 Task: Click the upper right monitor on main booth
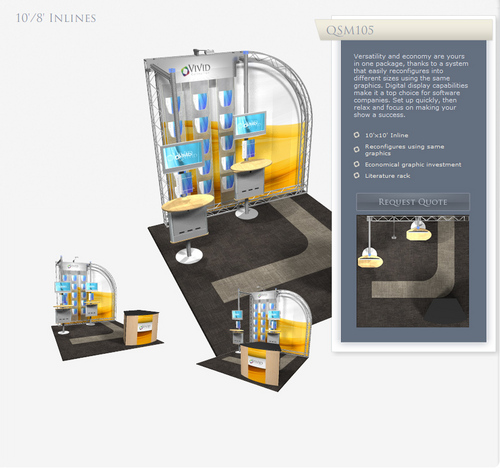(250, 125)
